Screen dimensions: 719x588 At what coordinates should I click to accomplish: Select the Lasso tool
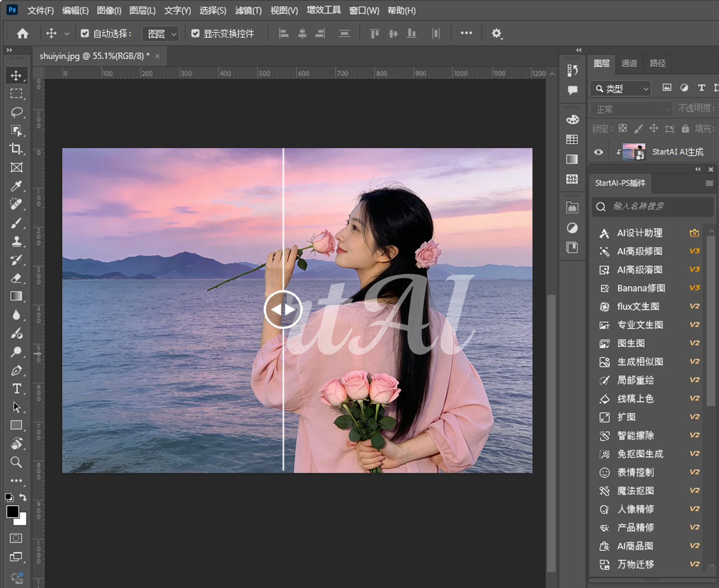tap(16, 112)
